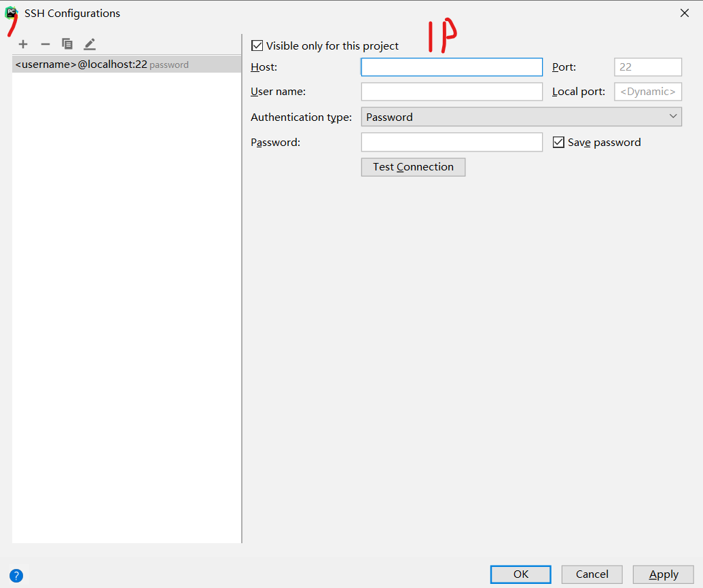The image size is (703, 588).
Task: Confirm with the OK button
Action: click(x=520, y=574)
